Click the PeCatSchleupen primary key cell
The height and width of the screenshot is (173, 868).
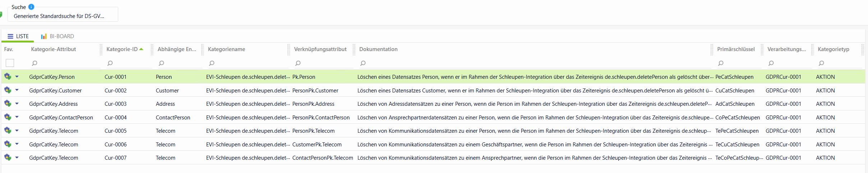coord(734,77)
